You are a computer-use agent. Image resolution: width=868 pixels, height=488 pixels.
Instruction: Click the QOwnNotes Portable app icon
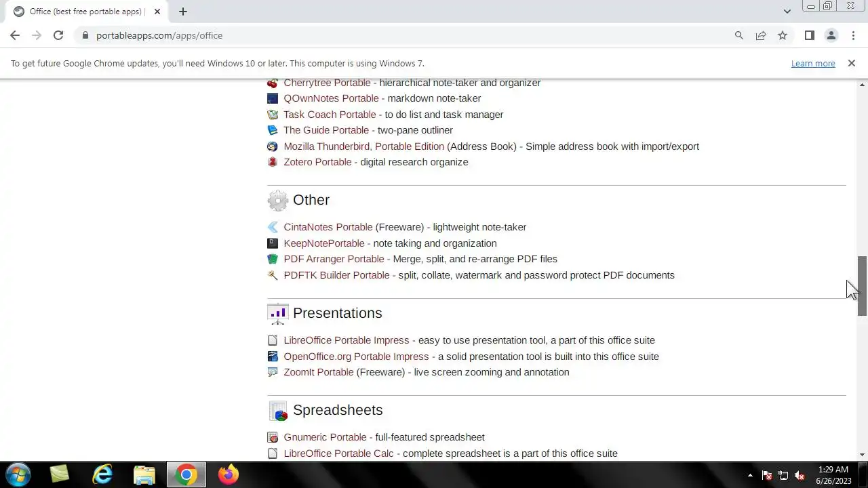[x=273, y=98]
